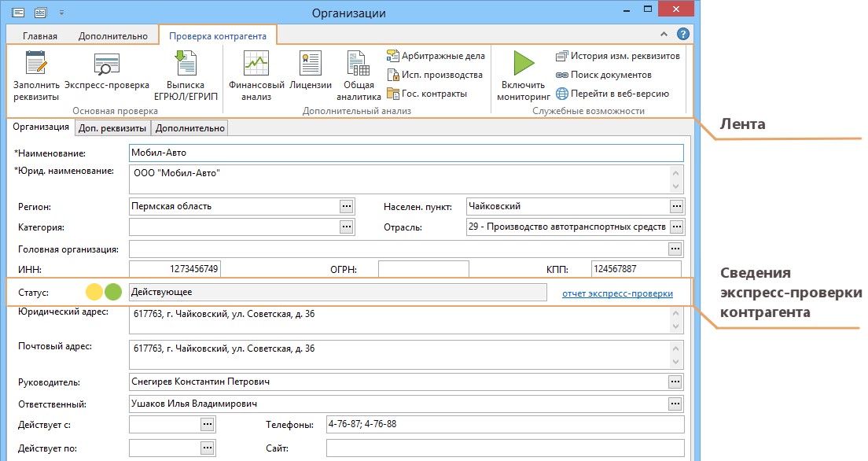868x461 pixels.
Task: Open the Действует по date picker button
Action: (207, 448)
